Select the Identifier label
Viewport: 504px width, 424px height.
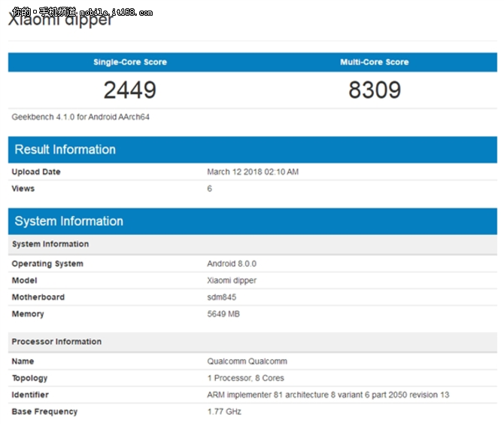point(30,395)
